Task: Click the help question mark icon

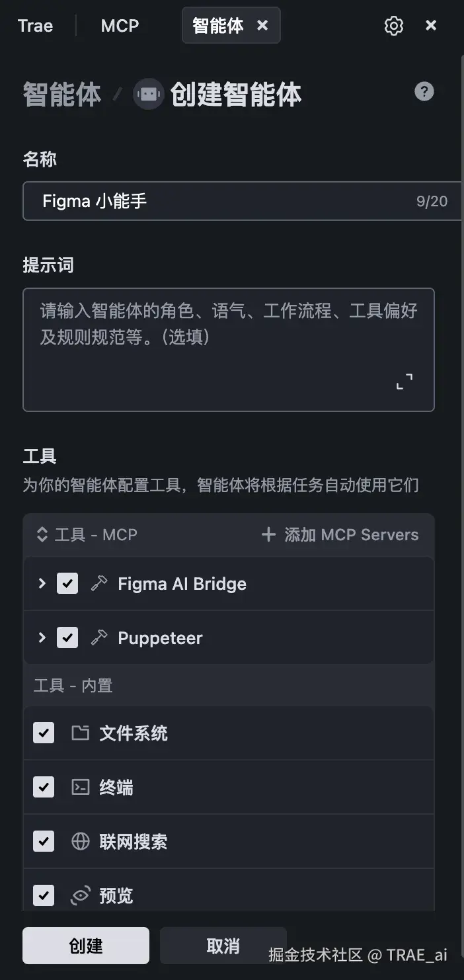Action: pyautogui.click(x=424, y=92)
